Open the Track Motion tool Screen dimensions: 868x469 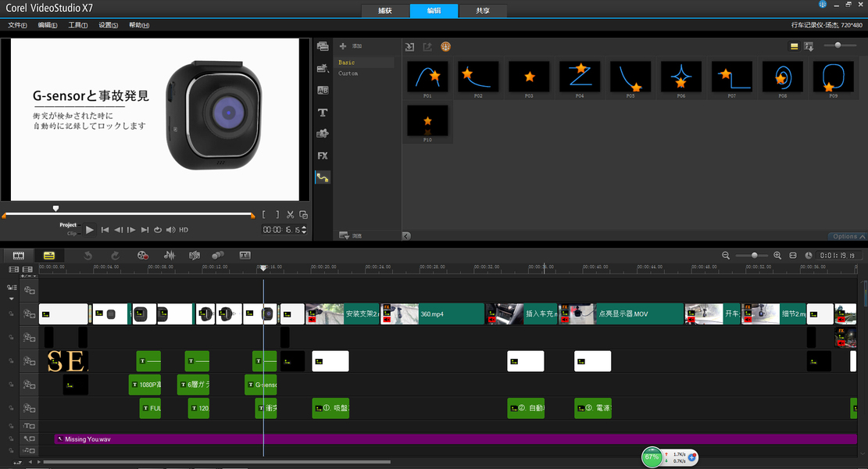pyautogui.click(x=218, y=256)
